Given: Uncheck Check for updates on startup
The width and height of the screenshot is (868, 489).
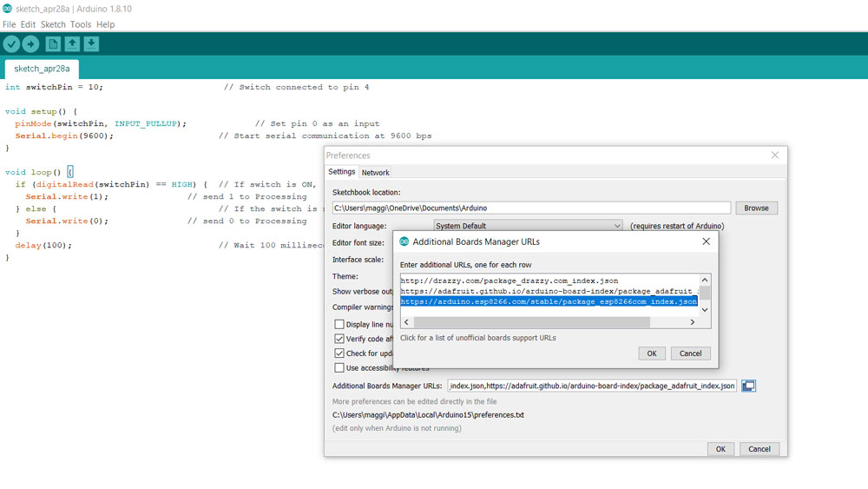Looking at the screenshot, I should click(x=339, y=354).
